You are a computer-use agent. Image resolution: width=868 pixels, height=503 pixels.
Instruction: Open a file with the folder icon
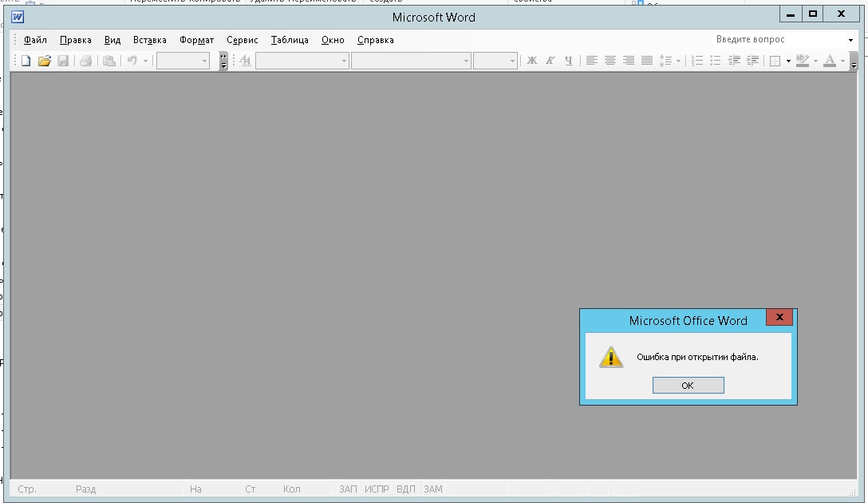tap(45, 61)
